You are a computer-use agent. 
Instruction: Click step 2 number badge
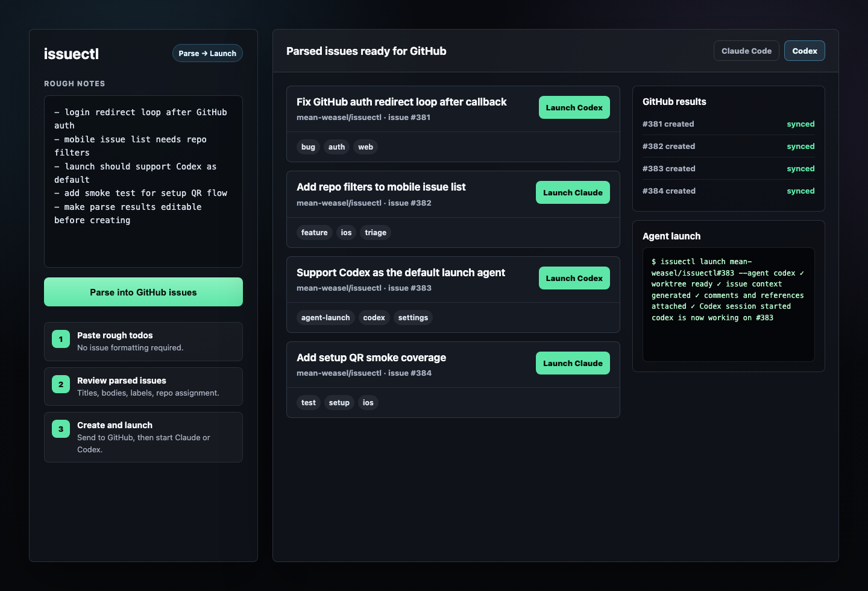[61, 384]
